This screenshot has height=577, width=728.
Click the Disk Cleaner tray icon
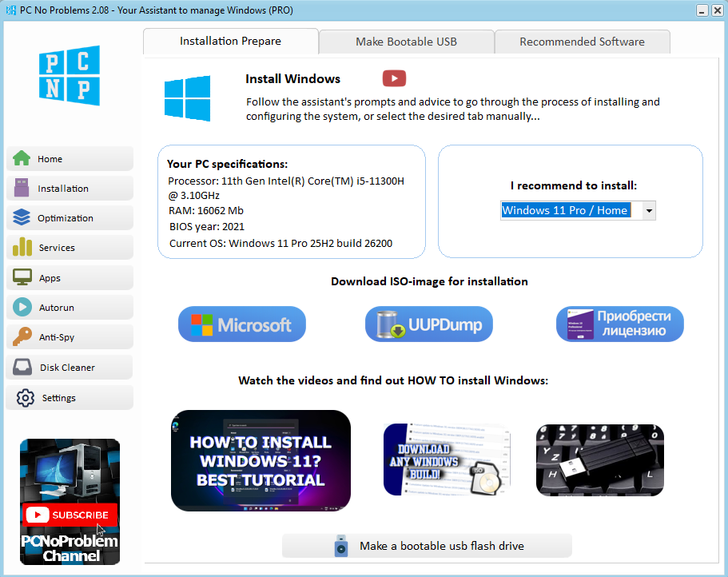click(22, 367)
